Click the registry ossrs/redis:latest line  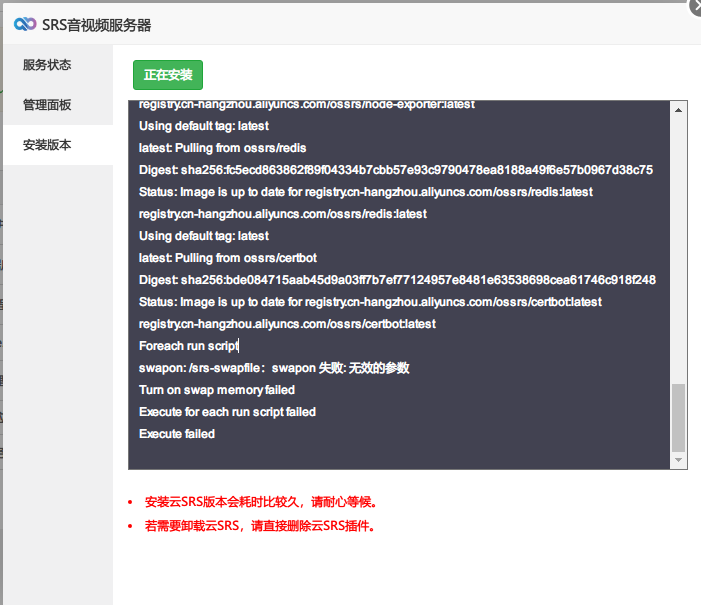point(283,214)
